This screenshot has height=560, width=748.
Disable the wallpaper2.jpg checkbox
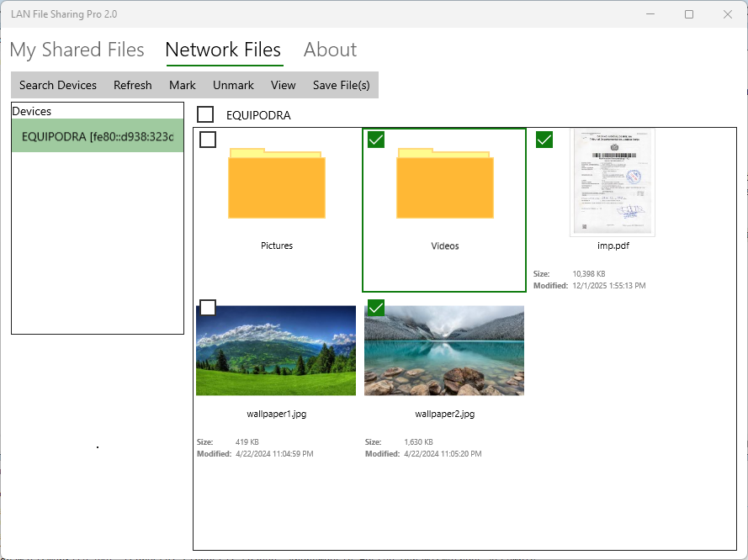coord(375,308)
